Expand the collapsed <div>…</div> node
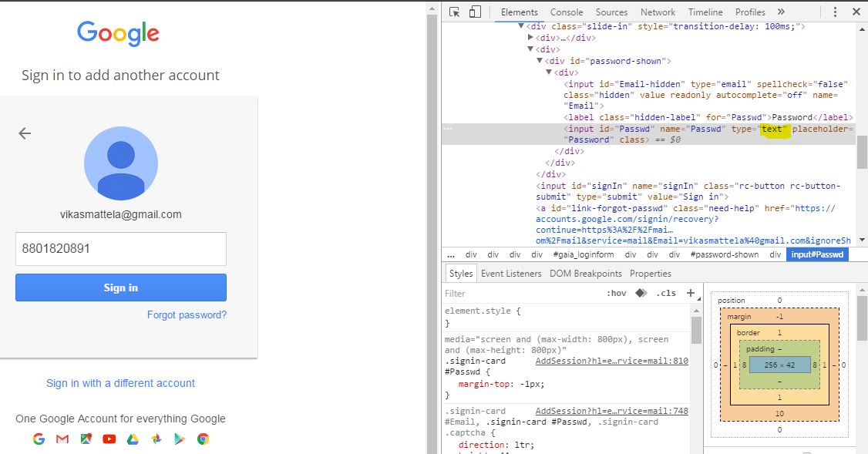This screenshot has width=868, height=454. point(530,38)
